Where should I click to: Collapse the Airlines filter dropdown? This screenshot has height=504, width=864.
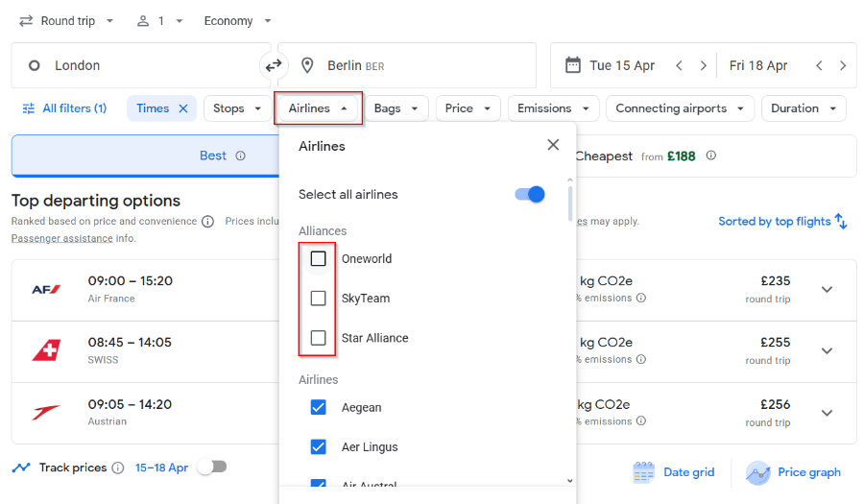(318, 108)
